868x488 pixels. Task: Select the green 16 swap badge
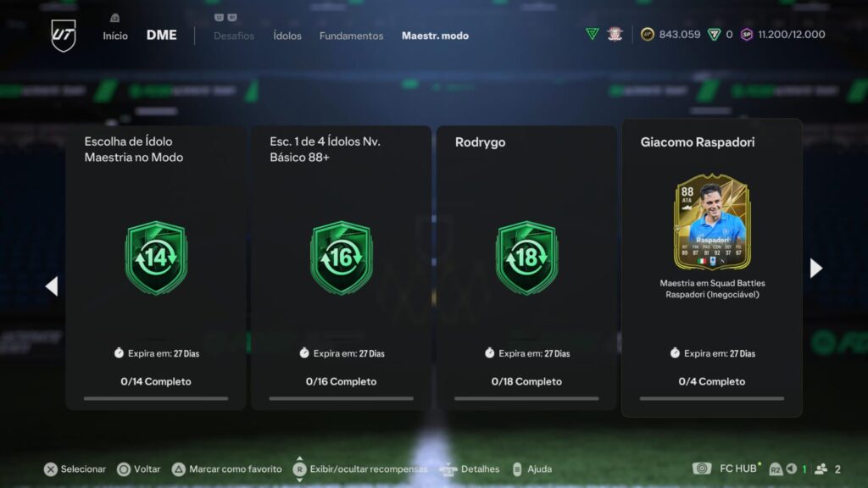341,258
